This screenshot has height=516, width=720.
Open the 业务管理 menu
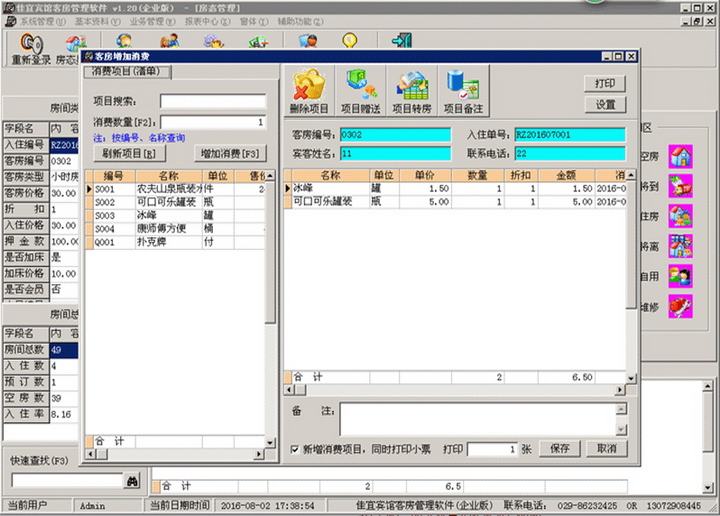pos(152,22)
